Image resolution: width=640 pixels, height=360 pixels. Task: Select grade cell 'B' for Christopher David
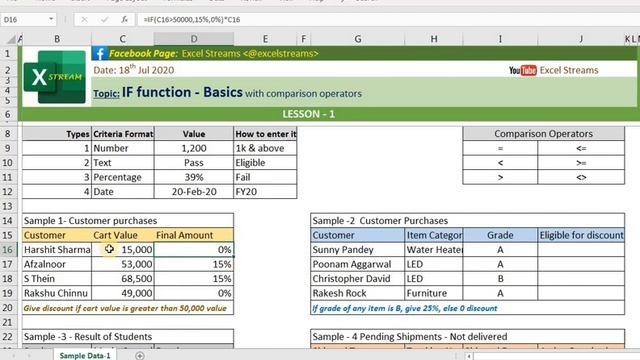coord(500,279)
